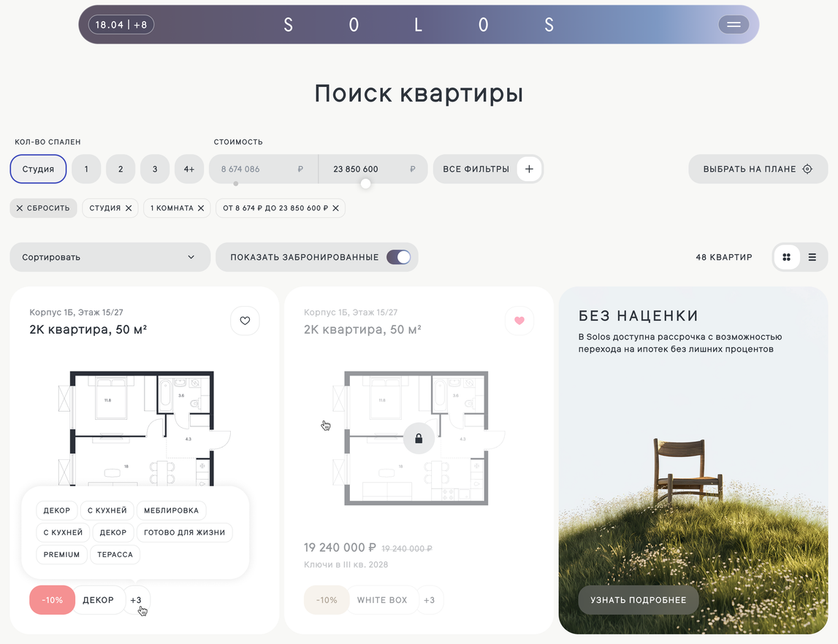The height and width of the screenshot is (644, 838).
Task: Open the hamburger menu in header
Action: click(734, 25)
